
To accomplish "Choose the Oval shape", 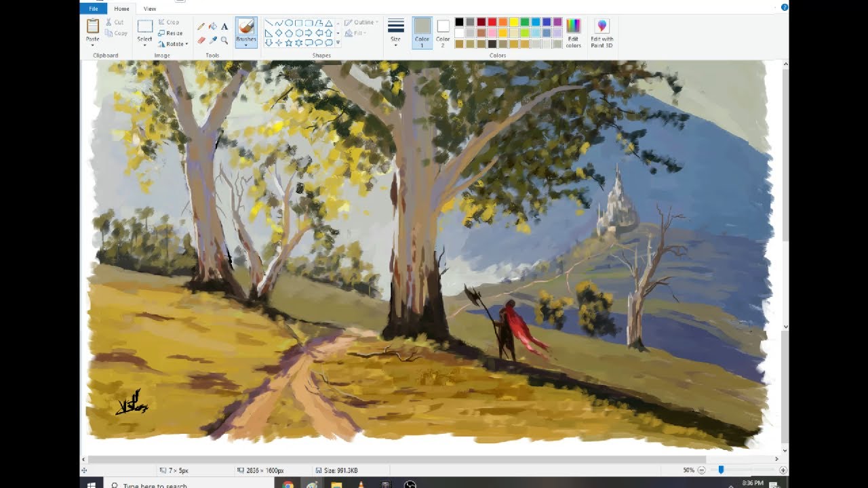I will (x=289, y=23).
